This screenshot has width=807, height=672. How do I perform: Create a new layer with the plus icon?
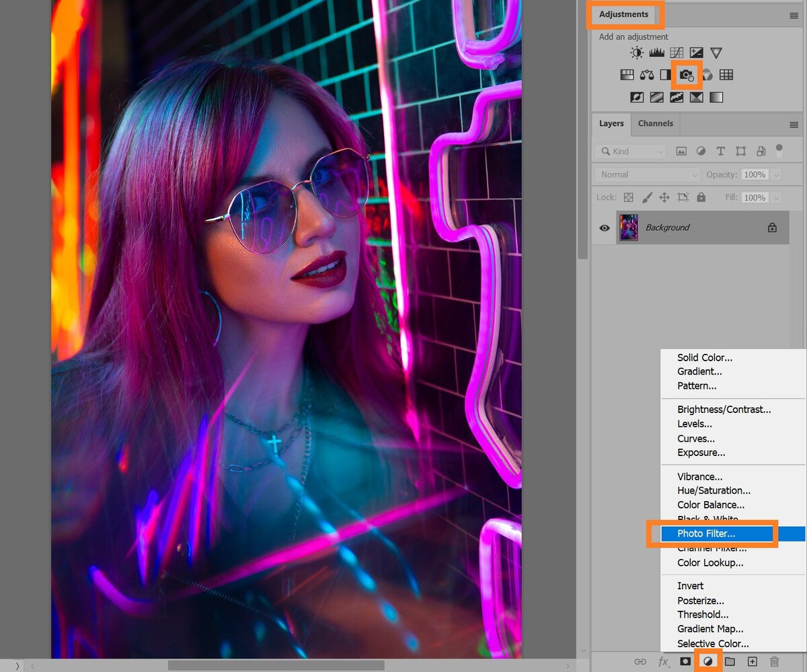753,662
